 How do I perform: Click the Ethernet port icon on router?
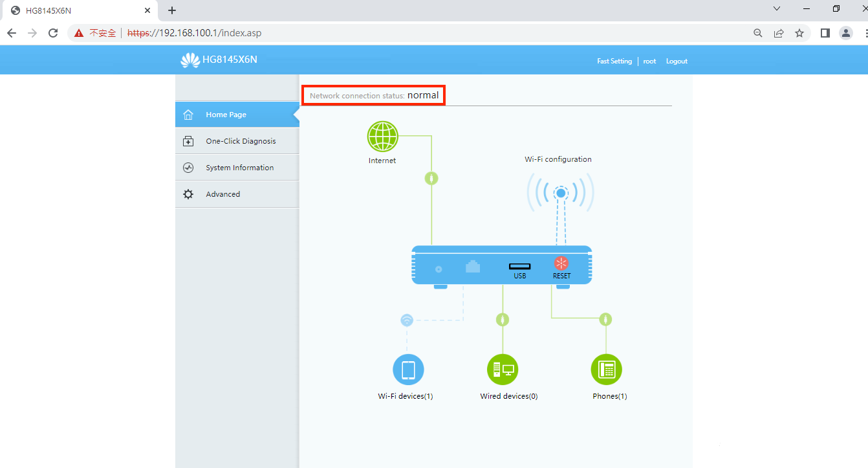coord(473,266)
